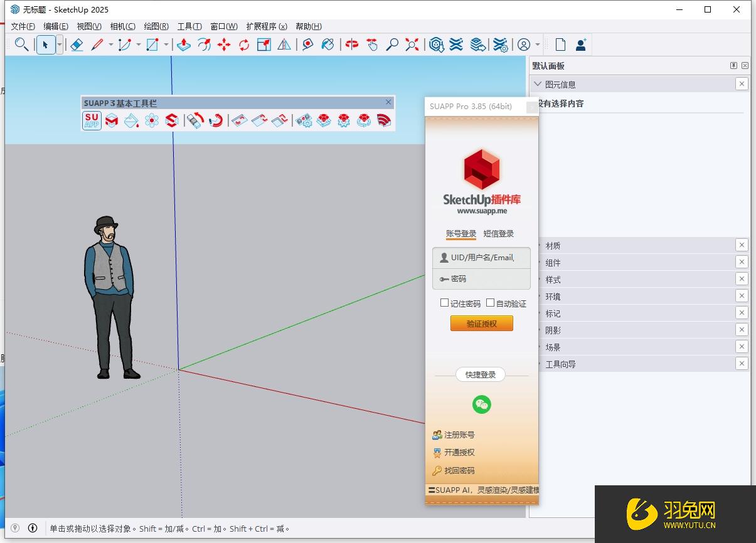This screenshot has height=543, width=756.
Task: Choose the Flip mirror tool
Action: [x=284, y=45]
